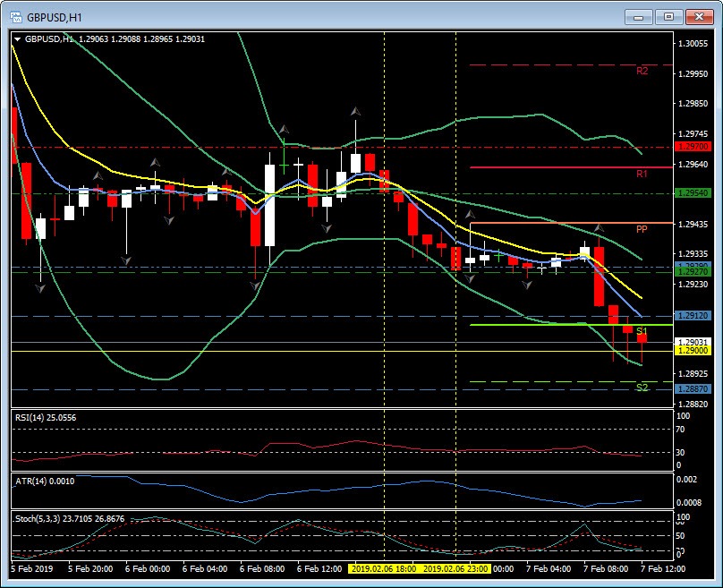
Task: Click the S2 support level label
Action: coord(642,388)
